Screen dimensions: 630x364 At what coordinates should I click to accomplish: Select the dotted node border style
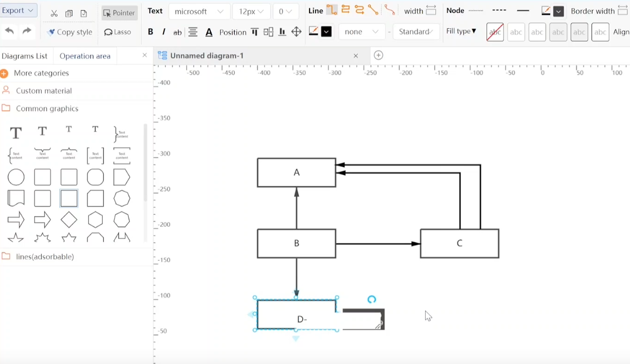(x=476, y=11)
